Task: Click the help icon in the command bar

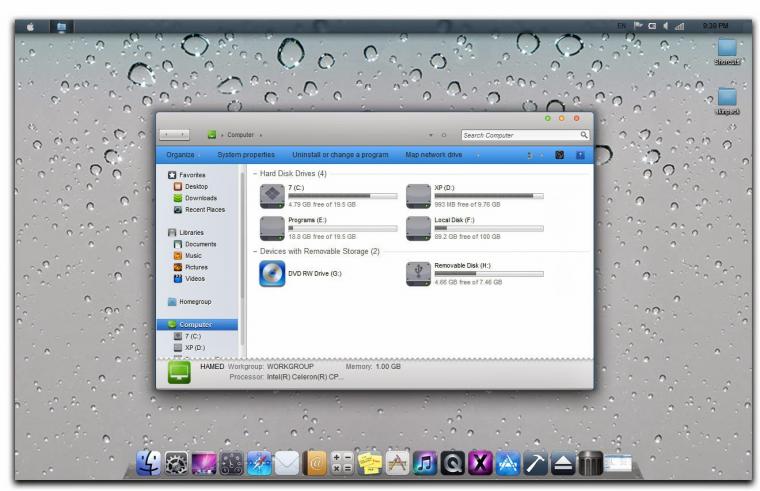Action: click(x=580, y=155)
